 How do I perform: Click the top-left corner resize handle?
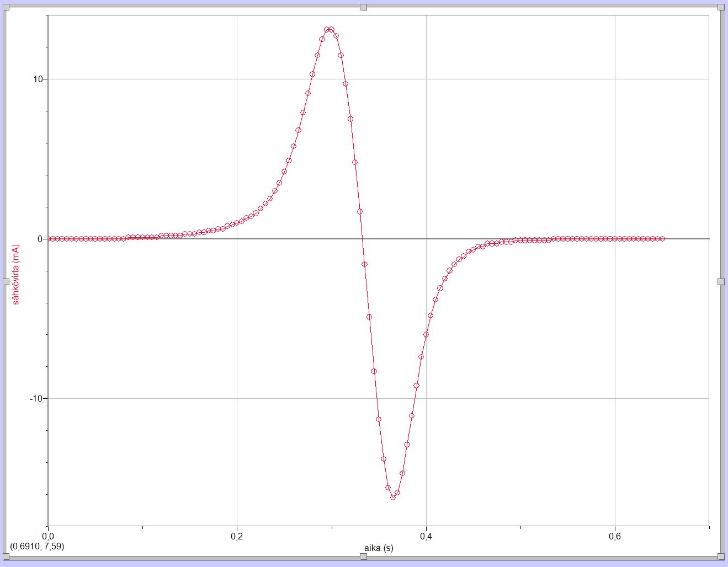[6, 7]
